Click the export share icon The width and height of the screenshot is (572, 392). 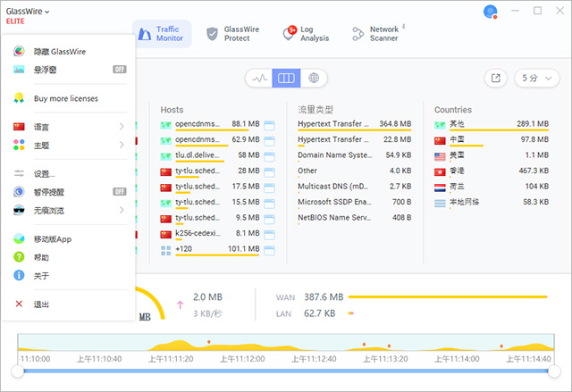tap(495, 79)
